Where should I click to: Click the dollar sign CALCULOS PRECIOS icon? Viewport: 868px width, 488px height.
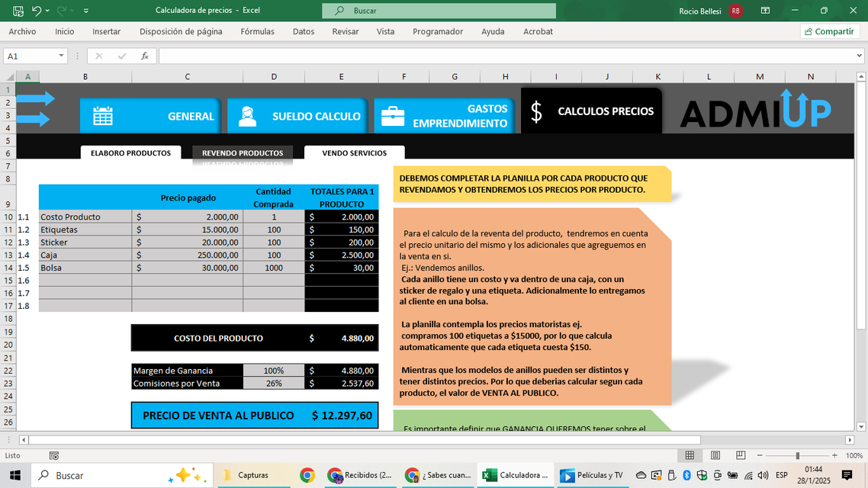(x=536, y=112)
